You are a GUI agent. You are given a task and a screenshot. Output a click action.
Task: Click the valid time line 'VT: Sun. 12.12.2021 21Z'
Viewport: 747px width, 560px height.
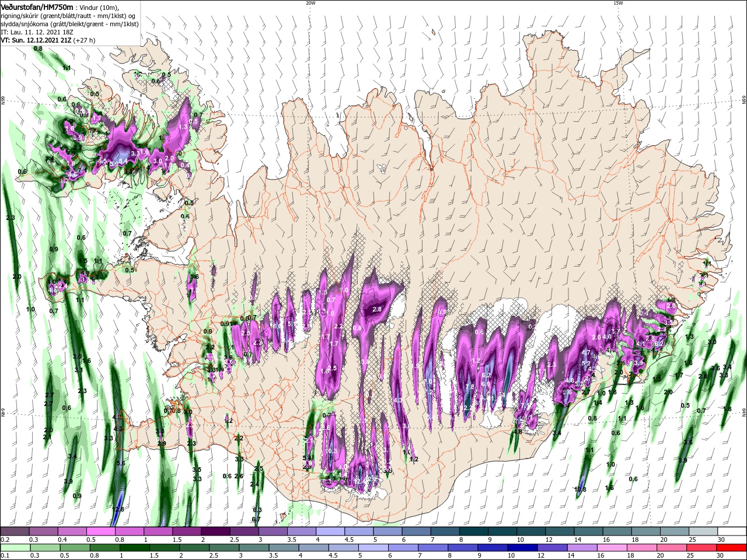(x=36, y=40)
